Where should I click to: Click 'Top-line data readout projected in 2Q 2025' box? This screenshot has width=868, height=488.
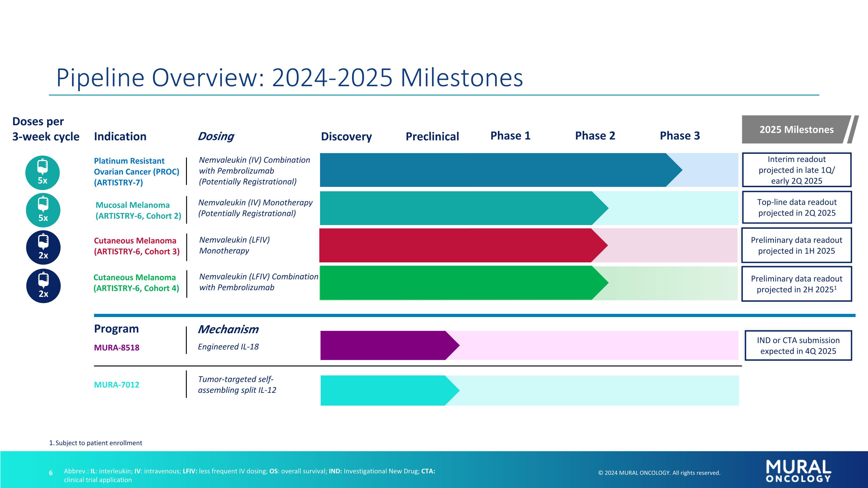tap(797, 207)
